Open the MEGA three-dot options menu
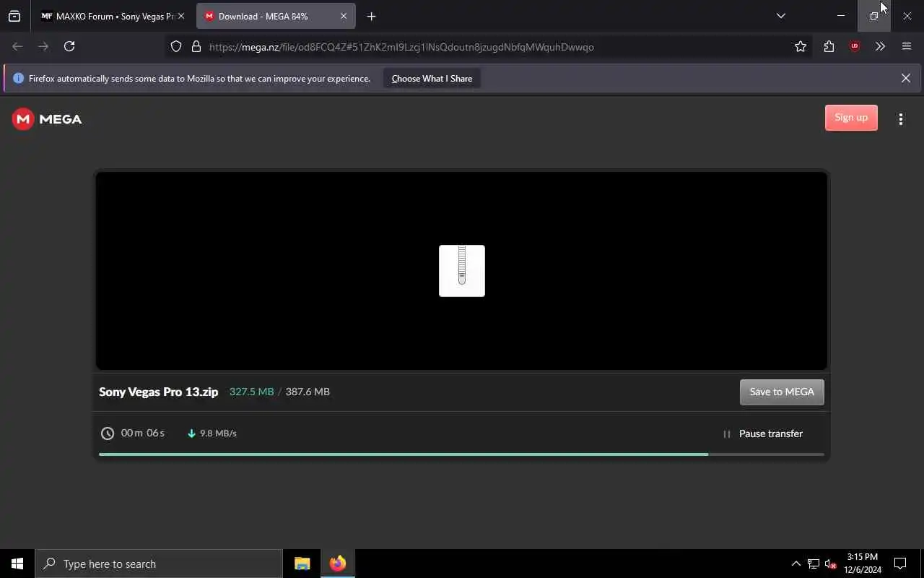 (x=901, y=119)
